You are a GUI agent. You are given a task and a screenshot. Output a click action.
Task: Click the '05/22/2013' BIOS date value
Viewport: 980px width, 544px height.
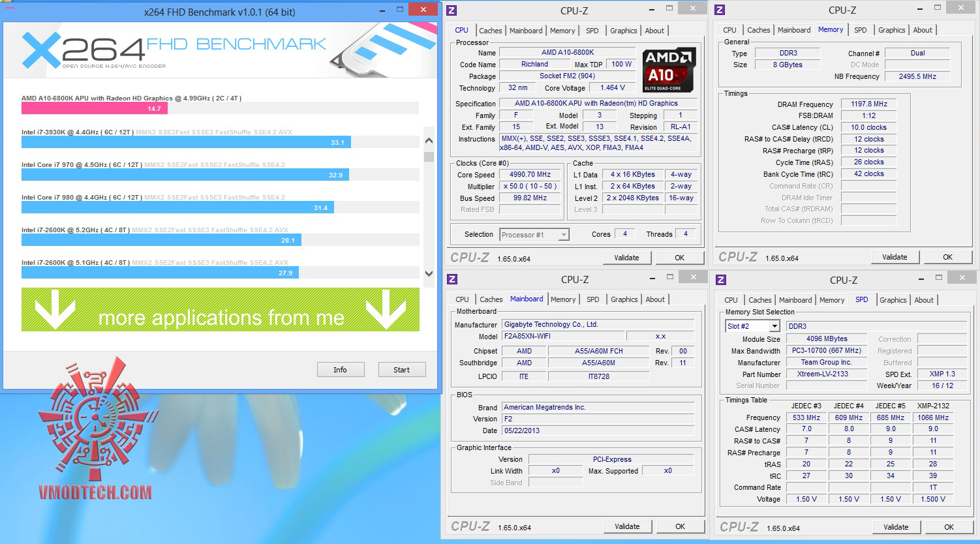[598, 431]
